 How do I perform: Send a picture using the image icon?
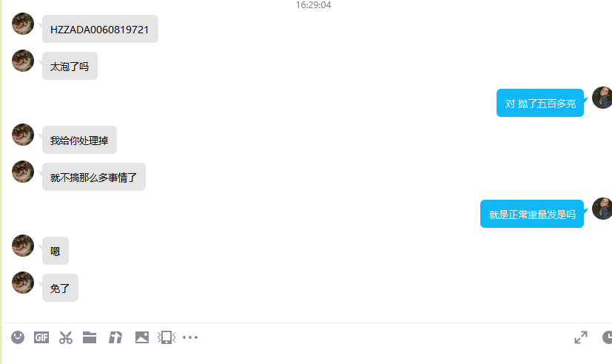[x=141, y=337]
